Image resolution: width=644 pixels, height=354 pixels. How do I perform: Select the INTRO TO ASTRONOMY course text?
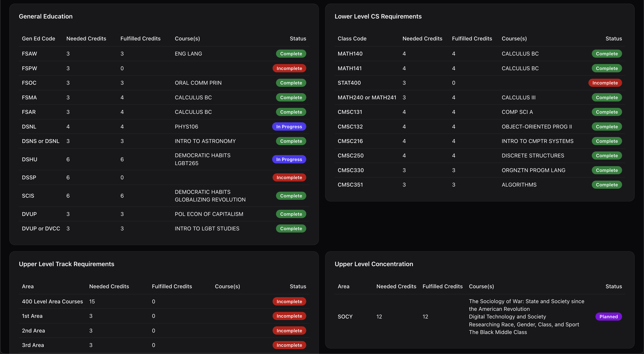205,141
